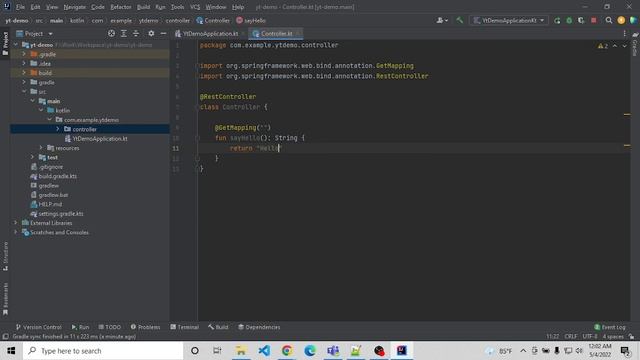
Task: Stop the running application
Action: tap(593, 20)
